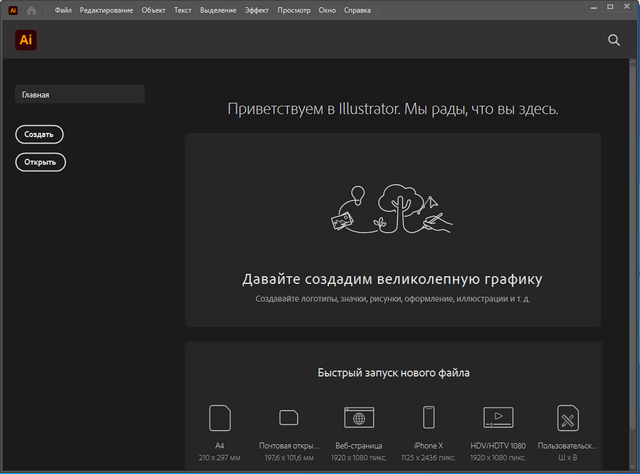
Task: Select the iPhone X preset icon
Action: [428, 418]
